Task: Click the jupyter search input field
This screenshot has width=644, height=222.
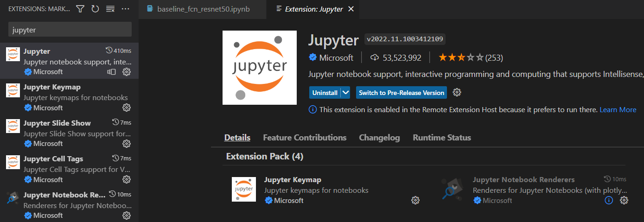Action: [70, 30]
